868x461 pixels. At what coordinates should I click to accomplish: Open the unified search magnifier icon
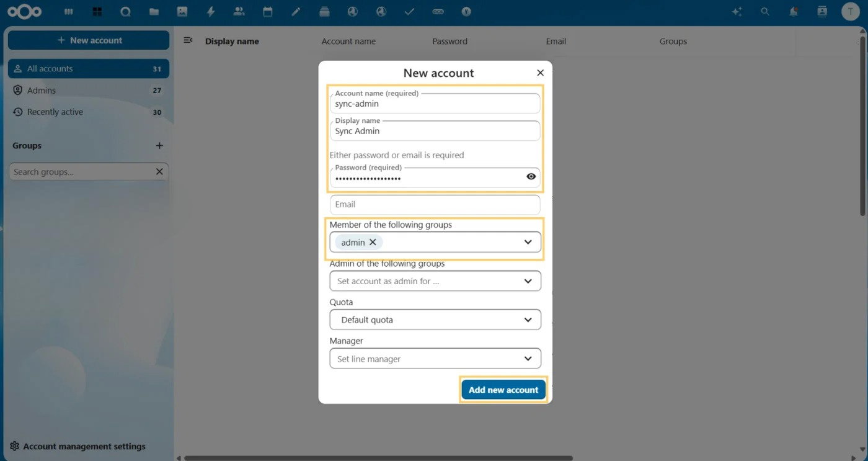[765, 12]
